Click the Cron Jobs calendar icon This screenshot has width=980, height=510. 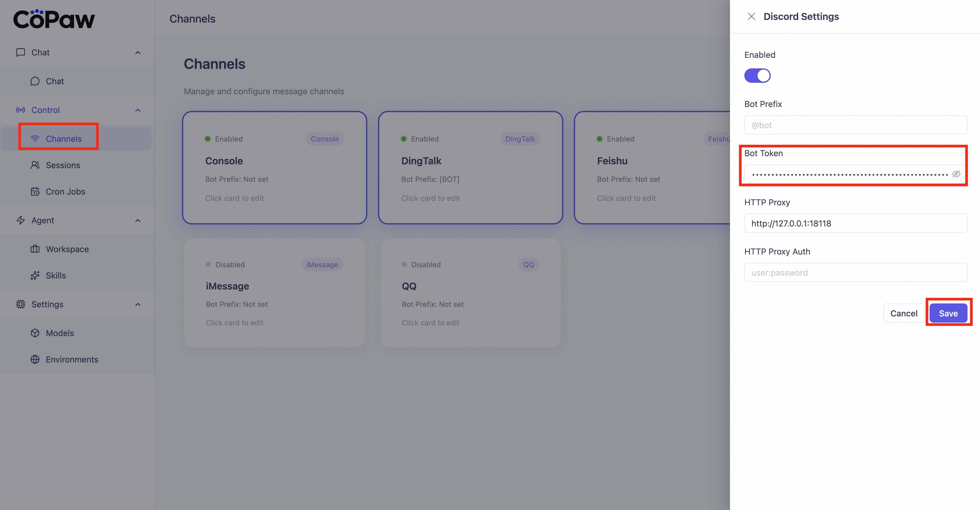tap(35, 192)
